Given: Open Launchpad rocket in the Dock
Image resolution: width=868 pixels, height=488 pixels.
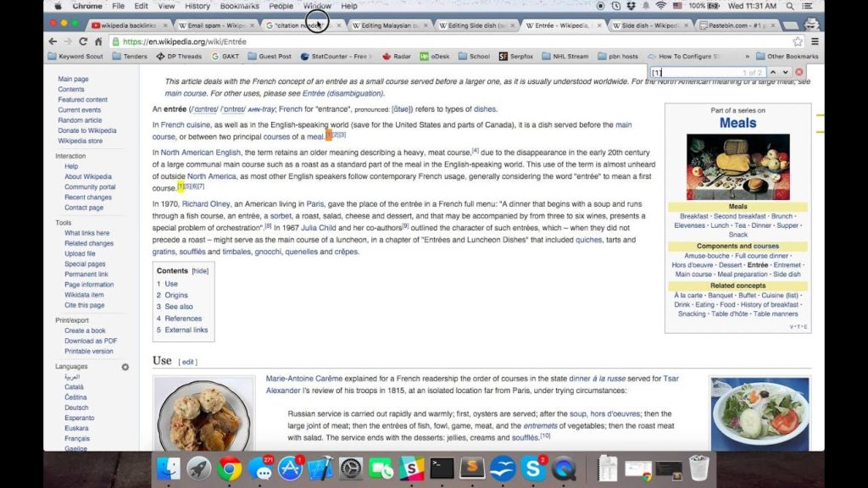Looking at the screenshot, I should 198,469.
